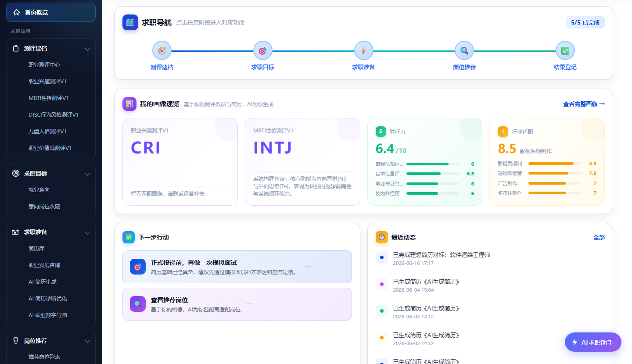Open the 正式投递前，再做一次模拟面试 card
632x364 pixels.
click(x=237, y=267)
